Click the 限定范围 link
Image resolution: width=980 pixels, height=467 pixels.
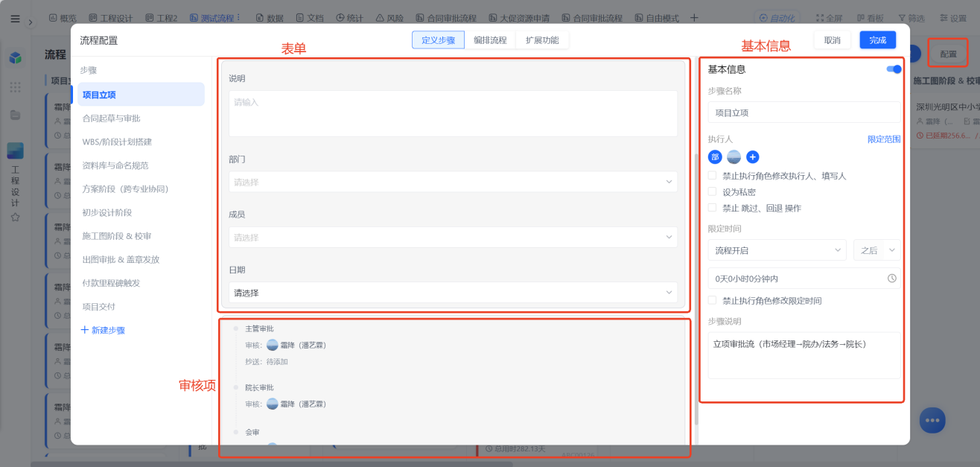[884, 139]
